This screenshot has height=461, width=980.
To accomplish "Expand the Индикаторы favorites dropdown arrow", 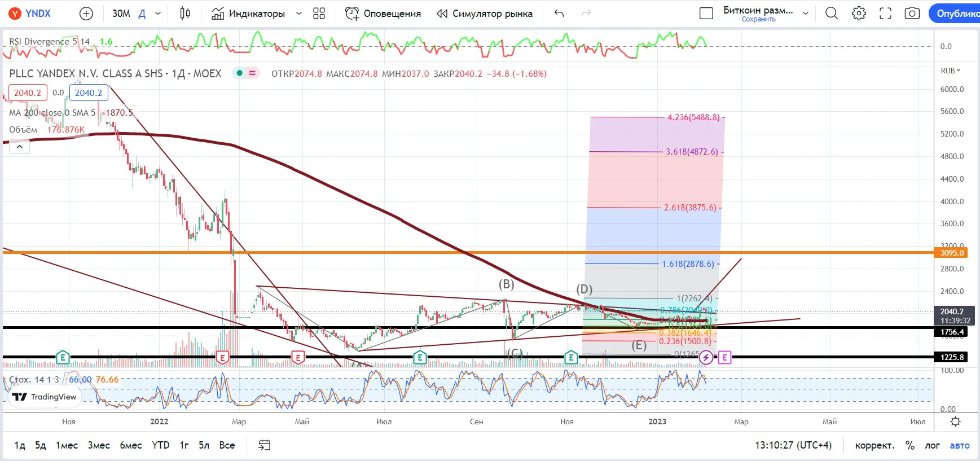I will point(299,14).
